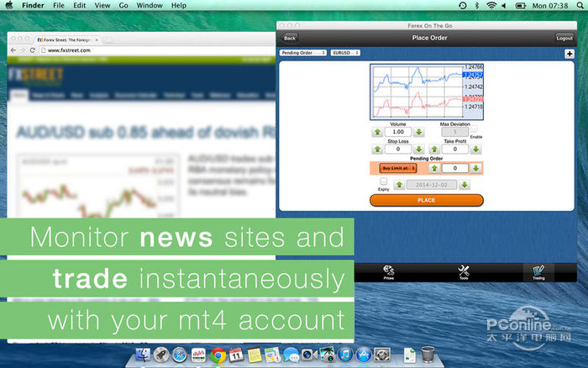Decrease Take Profit with the down arrow
Image resolution: width=588 pixels, height=368 pixels.
point(476,150)
